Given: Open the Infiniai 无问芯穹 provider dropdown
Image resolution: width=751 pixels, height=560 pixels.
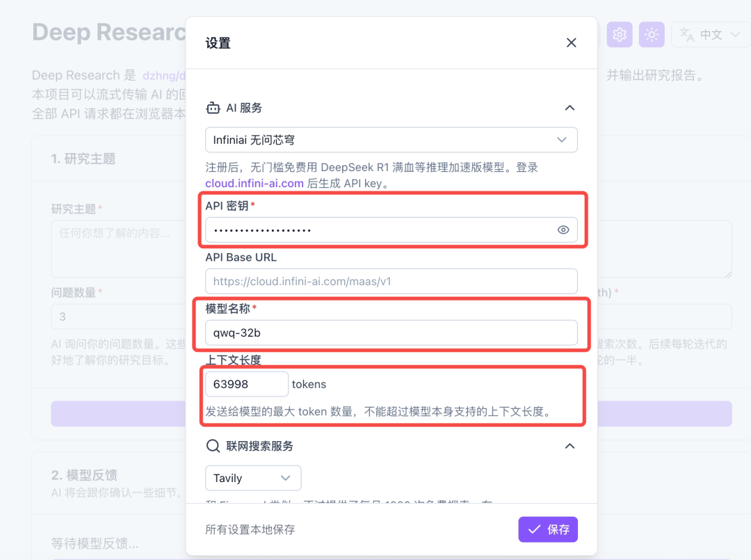Looking at the screenshot, I should 391,140.
